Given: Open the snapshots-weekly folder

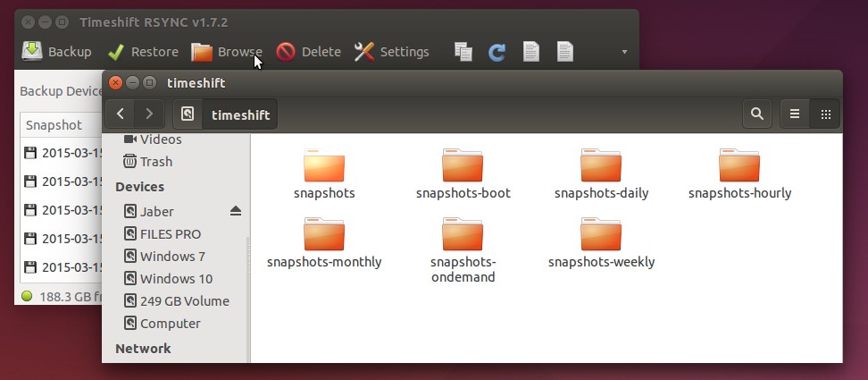Looking at the screenshot, I should [601, 242].
